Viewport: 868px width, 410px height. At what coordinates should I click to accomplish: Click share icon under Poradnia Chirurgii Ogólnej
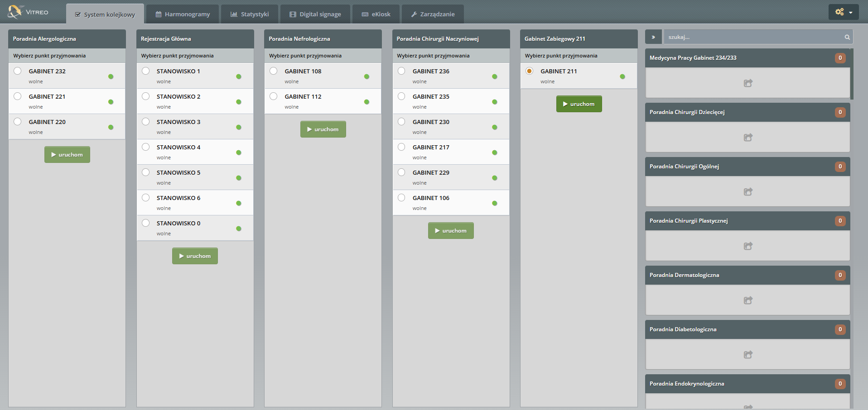748,192
